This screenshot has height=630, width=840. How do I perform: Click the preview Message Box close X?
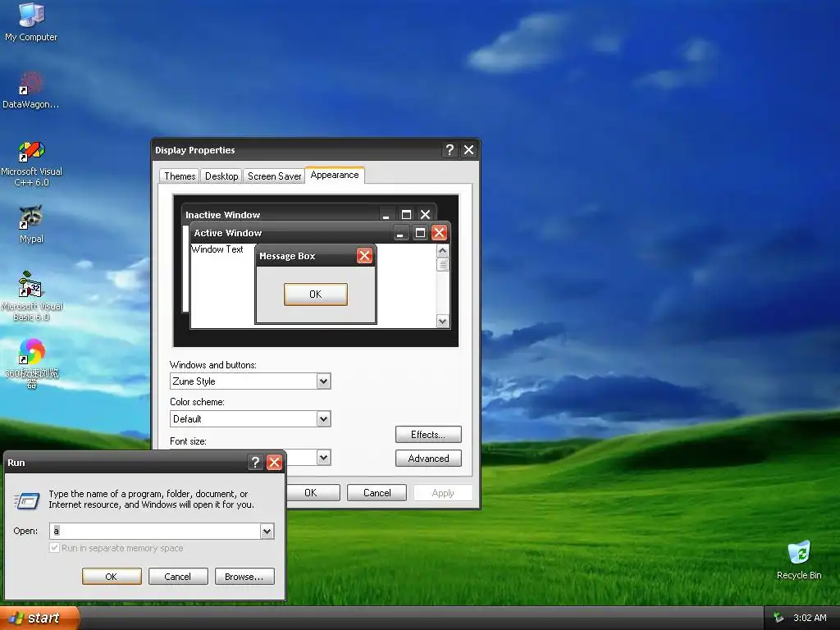[x=364, y=256]
